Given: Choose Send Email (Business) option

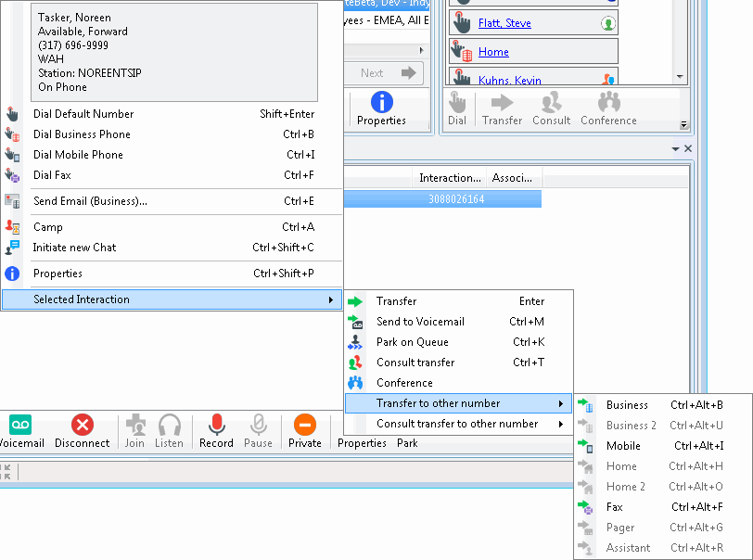Looking at the screenshot, I should (90, 201).
